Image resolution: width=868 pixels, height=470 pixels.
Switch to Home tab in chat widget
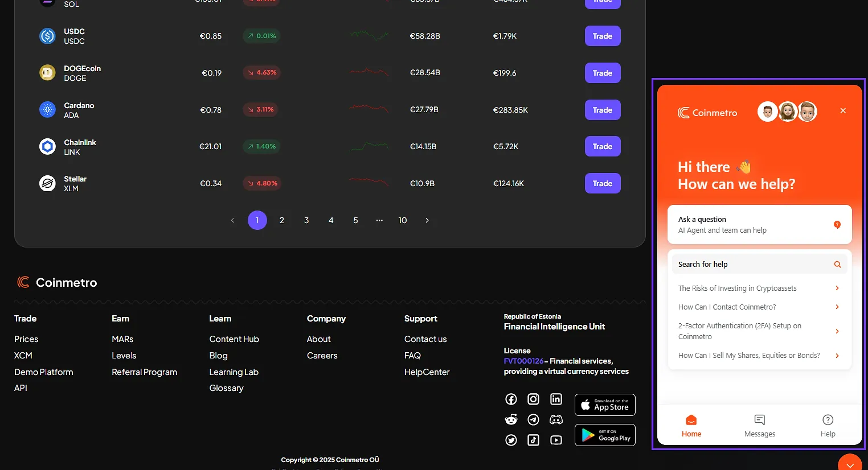coord(691,426)
